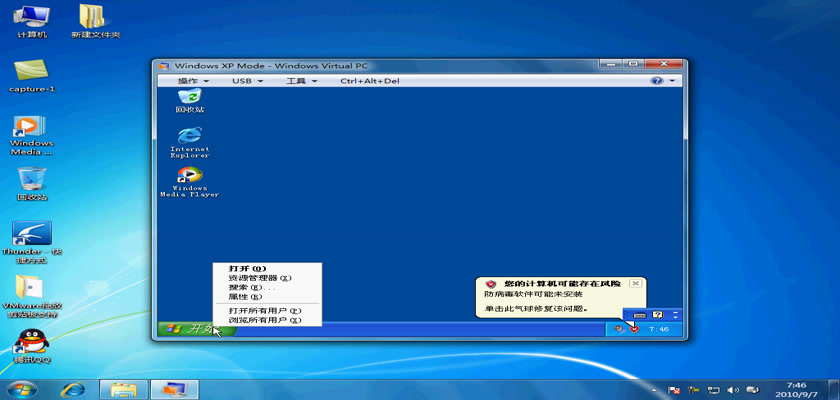The width and height of the screenshot is (840, 400).
Task: Click the Windows 7 taskbar clock
Action: [x=796, y=388]
